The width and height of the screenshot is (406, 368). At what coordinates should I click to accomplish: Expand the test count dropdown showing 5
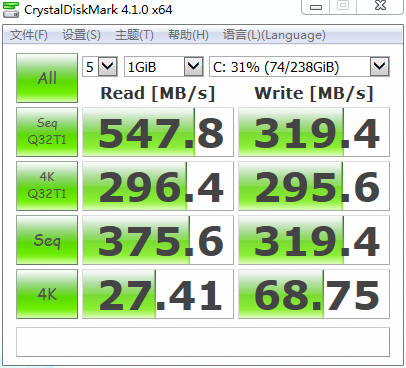pos(108,67)
